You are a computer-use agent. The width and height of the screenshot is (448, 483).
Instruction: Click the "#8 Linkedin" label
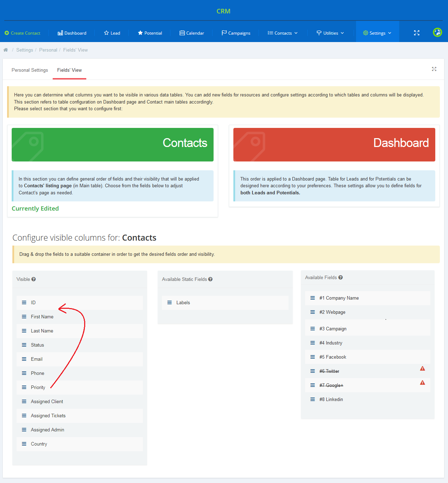click(331, 399)
